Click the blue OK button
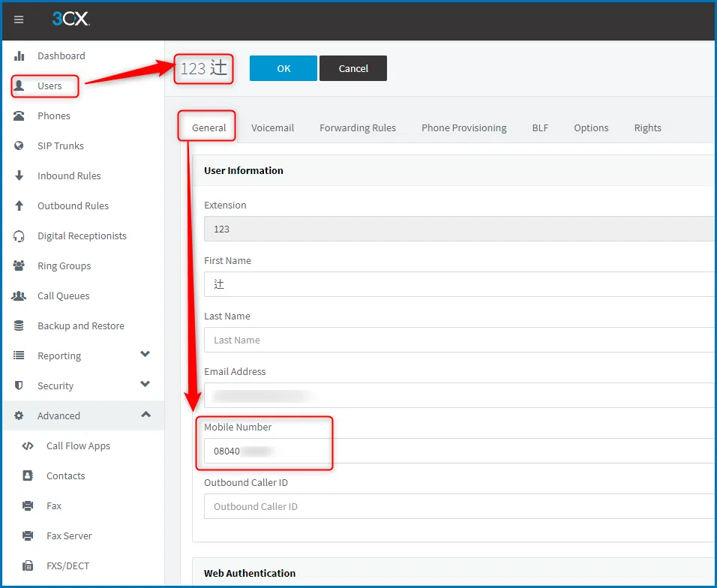Screen dimensions: 717x588 (283, 68)
